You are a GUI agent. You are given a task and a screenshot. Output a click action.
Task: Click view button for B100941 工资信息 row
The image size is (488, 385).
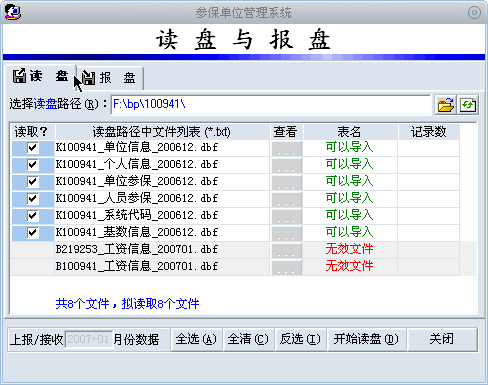287,267
